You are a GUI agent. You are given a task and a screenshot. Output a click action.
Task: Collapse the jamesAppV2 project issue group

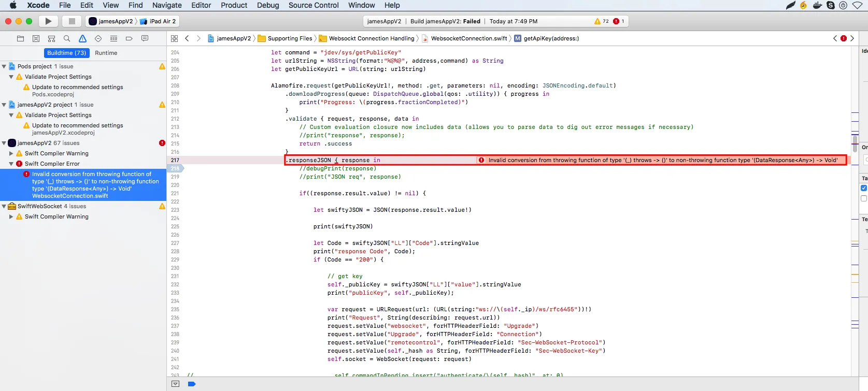4,105
